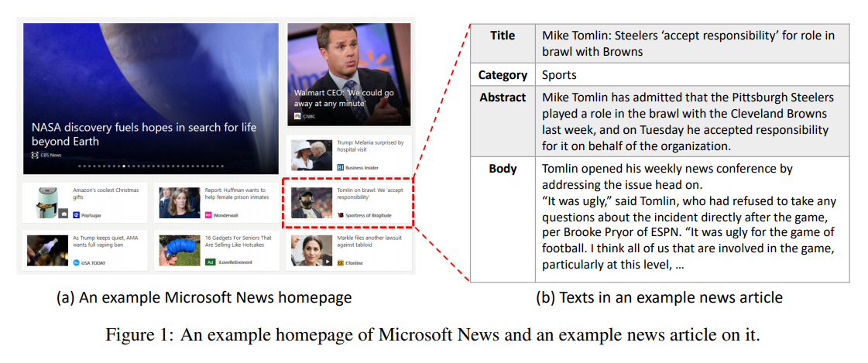Select the last carousel pagination dot
This screenshot has height=363, width=868.
(x=222, y=166)
